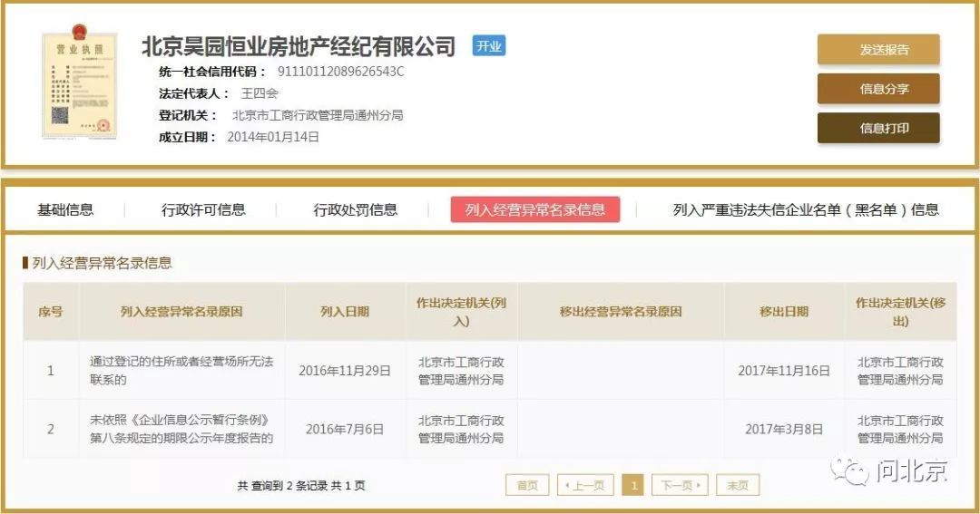Viewport: 980px width, 514px height.
Task: Click the business license thumbnail image
Action: [79, 85]
